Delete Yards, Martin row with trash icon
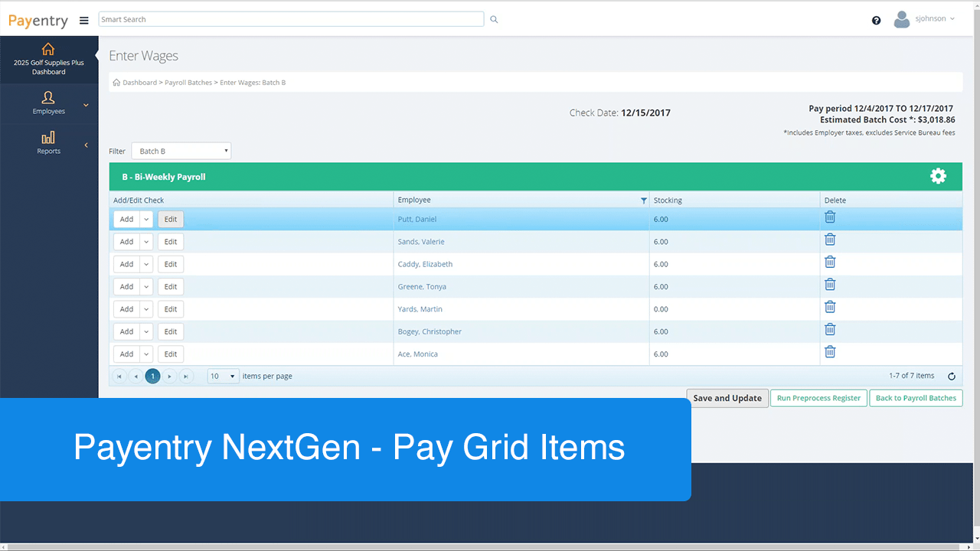Viewport: 980px width, 551px height. pyautogui.click(x=830, y=307)
